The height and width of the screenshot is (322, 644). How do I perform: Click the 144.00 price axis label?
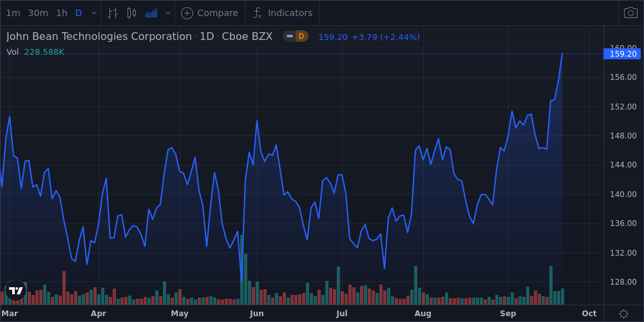click(x=623, y=165)
